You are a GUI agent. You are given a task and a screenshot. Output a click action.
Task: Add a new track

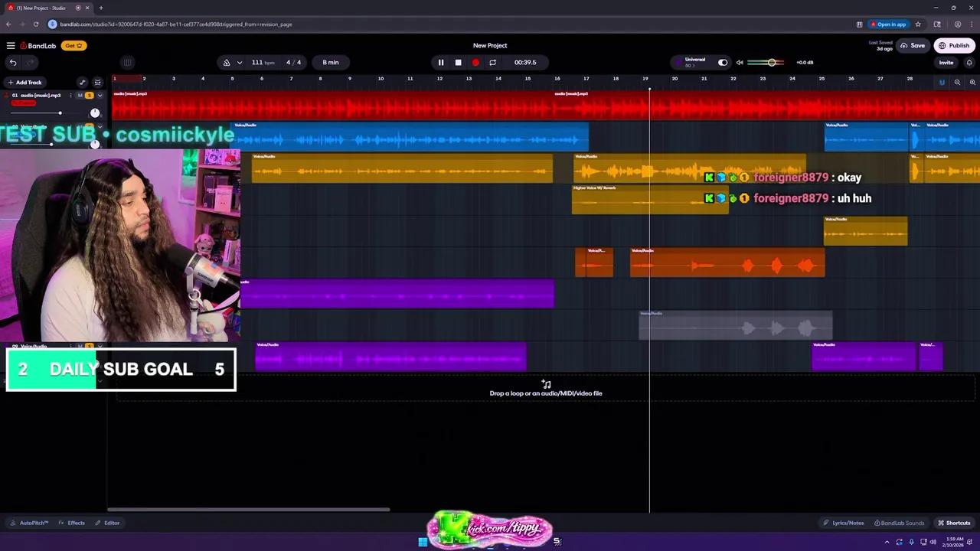pos(24,83)
